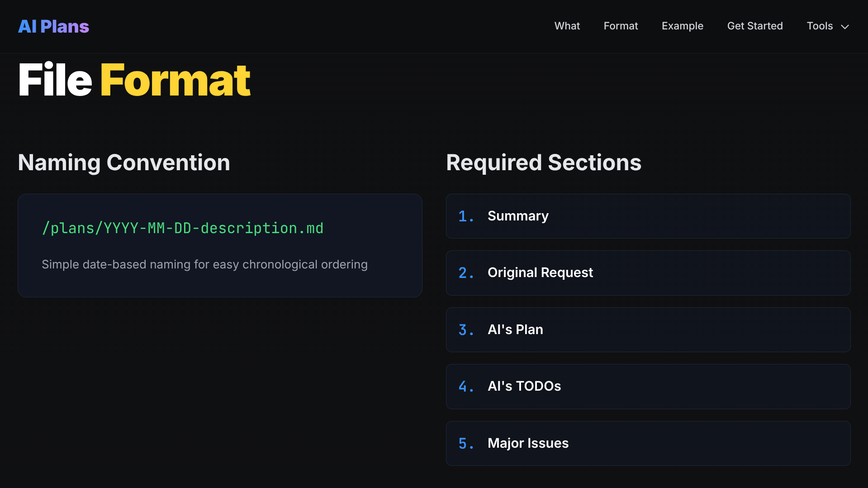Open the Get Started link
The image size is (868, 488).
[754, 26]
